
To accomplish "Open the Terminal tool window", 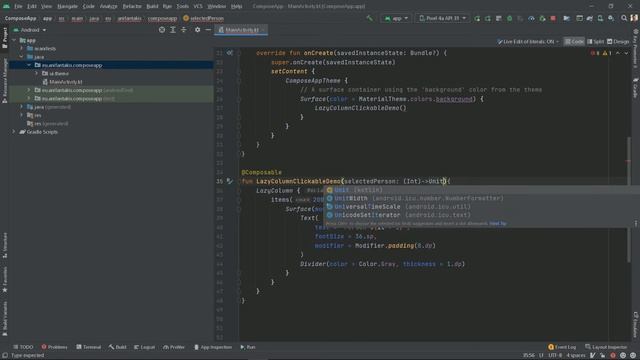I will click(x=89, y=347).
